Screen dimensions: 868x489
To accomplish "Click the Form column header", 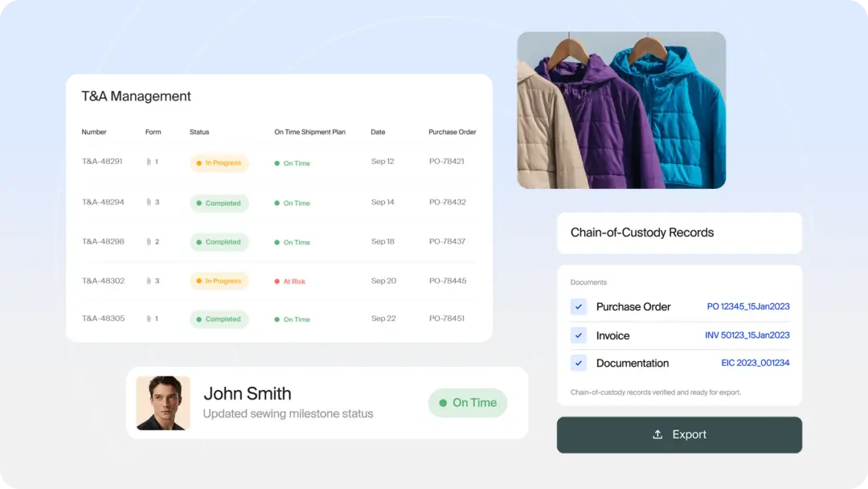I will [x=154, y=132].
